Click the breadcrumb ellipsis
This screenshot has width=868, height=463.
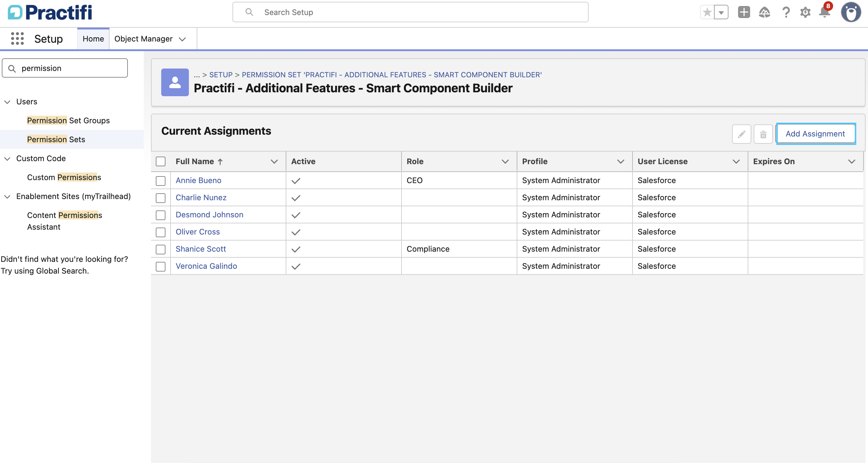[197, 75]
